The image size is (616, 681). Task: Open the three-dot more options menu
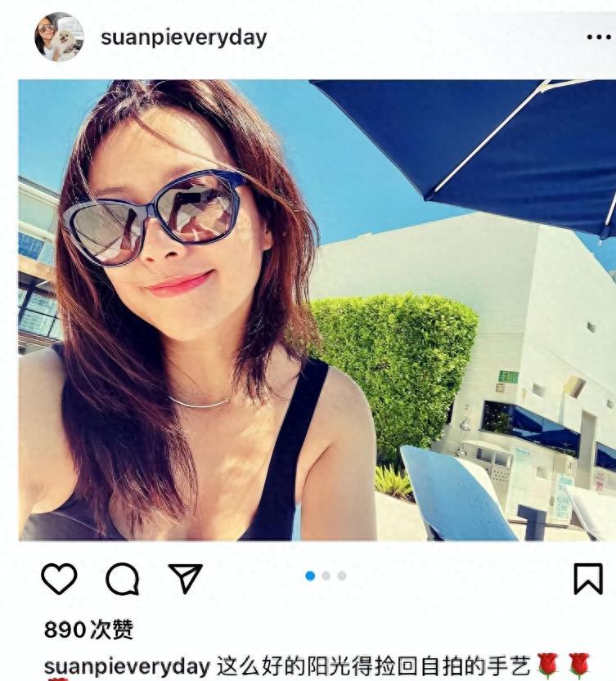tap(599, 38)
